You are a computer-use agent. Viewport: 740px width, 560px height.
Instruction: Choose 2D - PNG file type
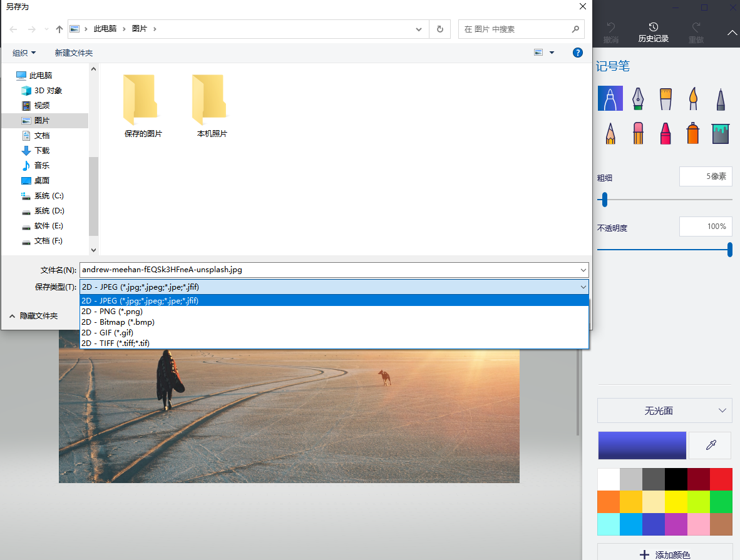tap(334, 312)
